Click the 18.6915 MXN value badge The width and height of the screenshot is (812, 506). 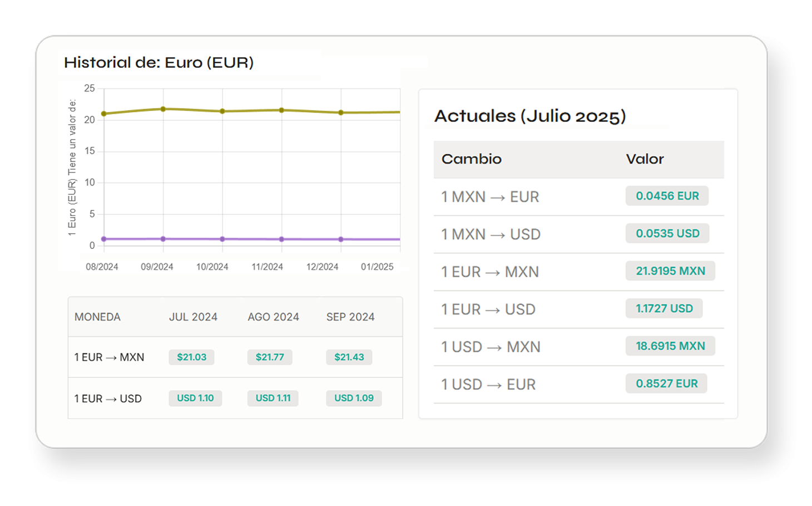point(670,346)
